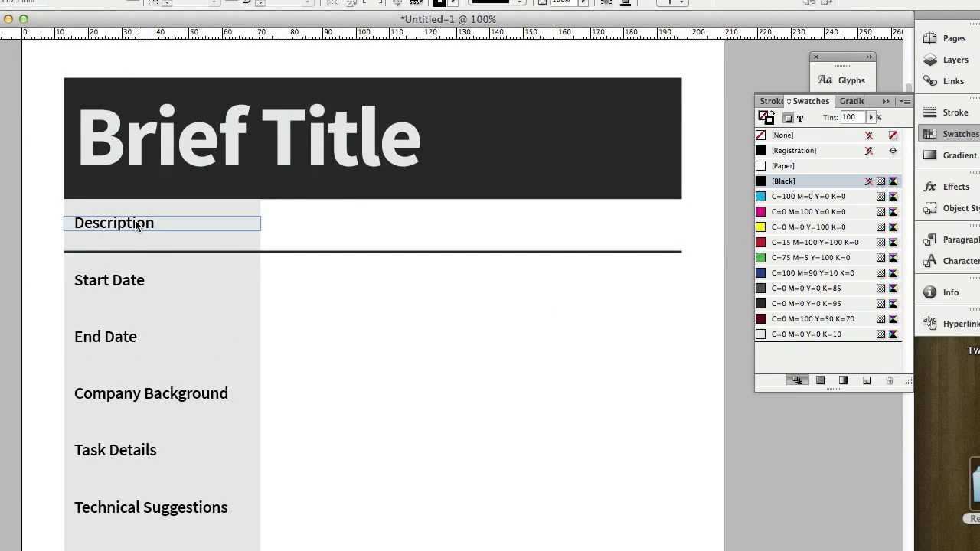Toggle the fill/stroke proxy in Swatches panel
This screenshot has width=980, height=551.
766,118
